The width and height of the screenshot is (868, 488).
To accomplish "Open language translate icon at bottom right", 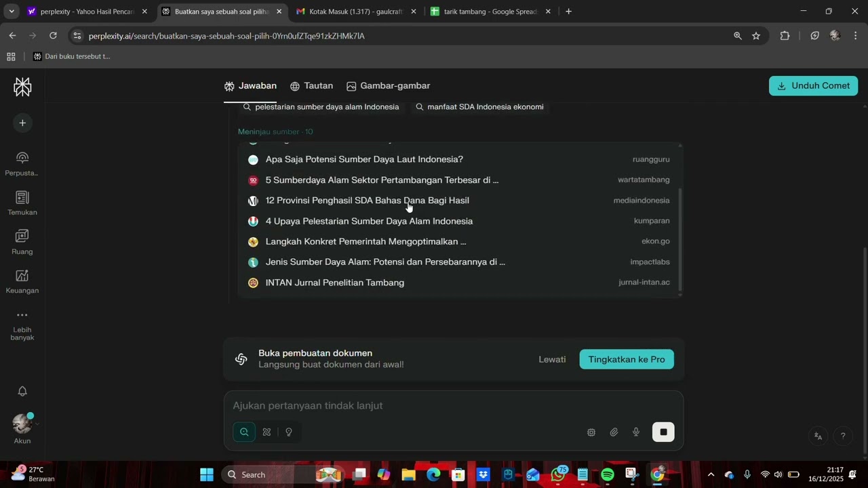I will click(x=818, y=436).
